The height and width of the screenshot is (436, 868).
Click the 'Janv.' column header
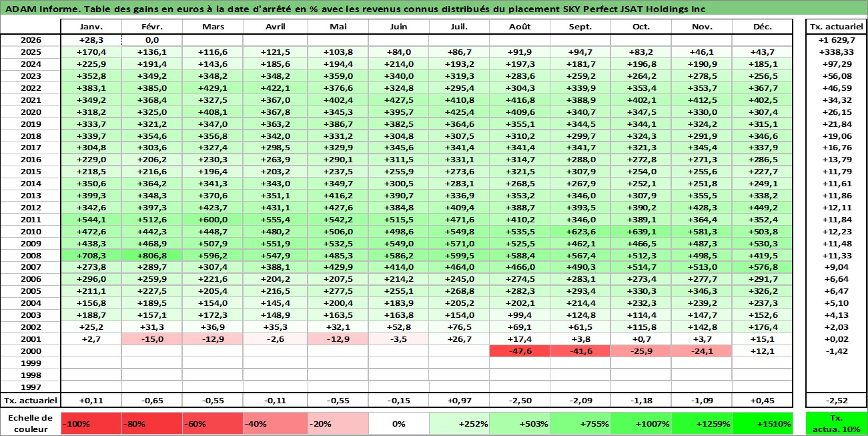coord(91,27)
